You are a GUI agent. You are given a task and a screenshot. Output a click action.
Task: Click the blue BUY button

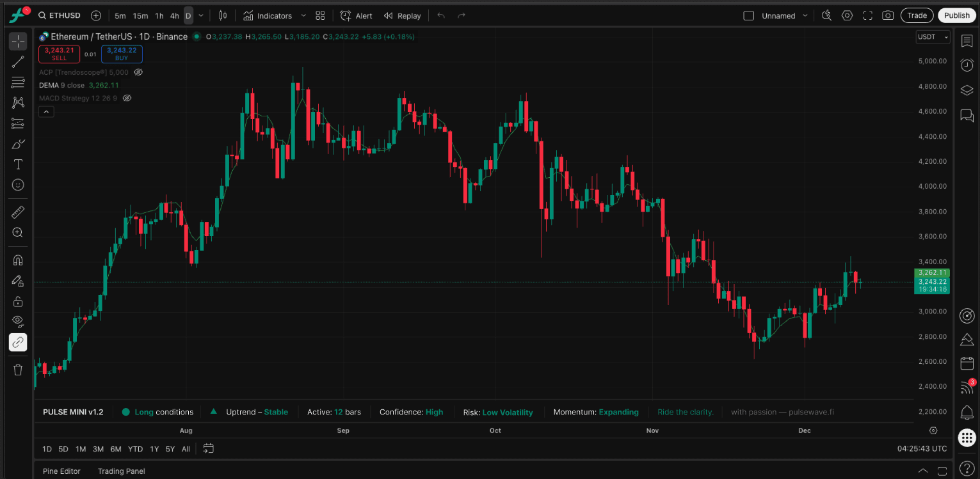click(122, 54)
